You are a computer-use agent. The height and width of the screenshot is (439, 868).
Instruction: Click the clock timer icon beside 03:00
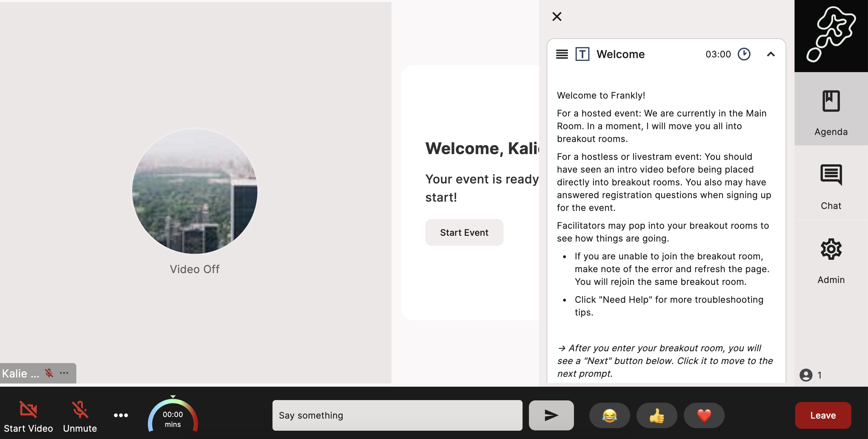point(744,54)
